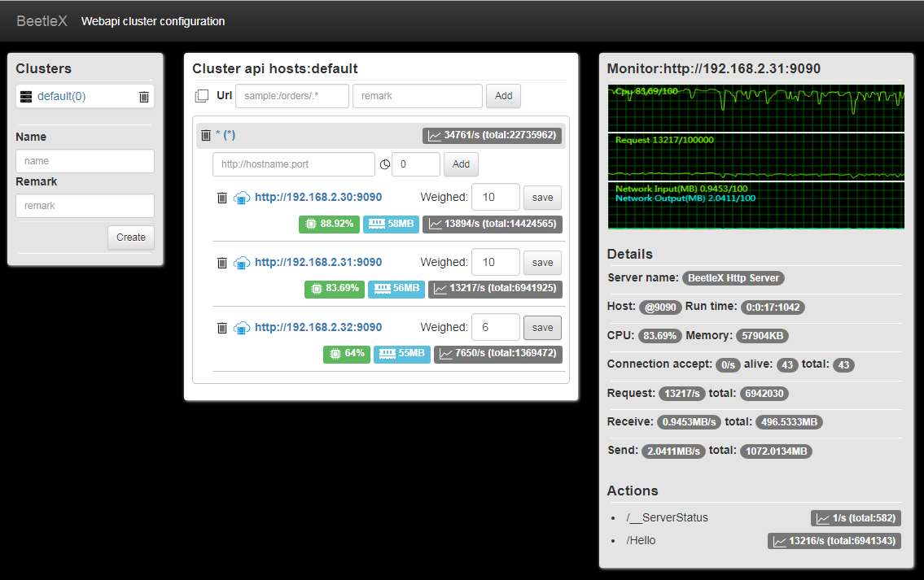924x580 pixels.
Task: Click cloud icon beside 192.168.2.32:9090
Action: coord(242,327)
